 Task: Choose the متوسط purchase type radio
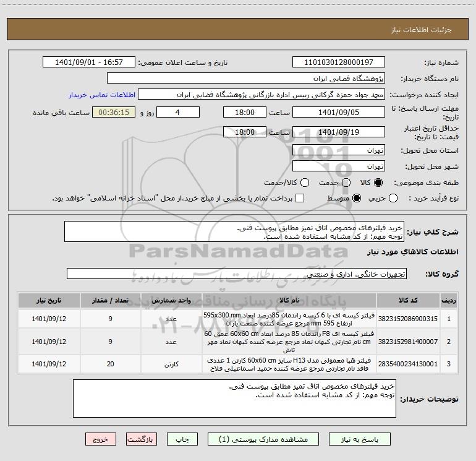pyautogui.click(x=357, y=198)
